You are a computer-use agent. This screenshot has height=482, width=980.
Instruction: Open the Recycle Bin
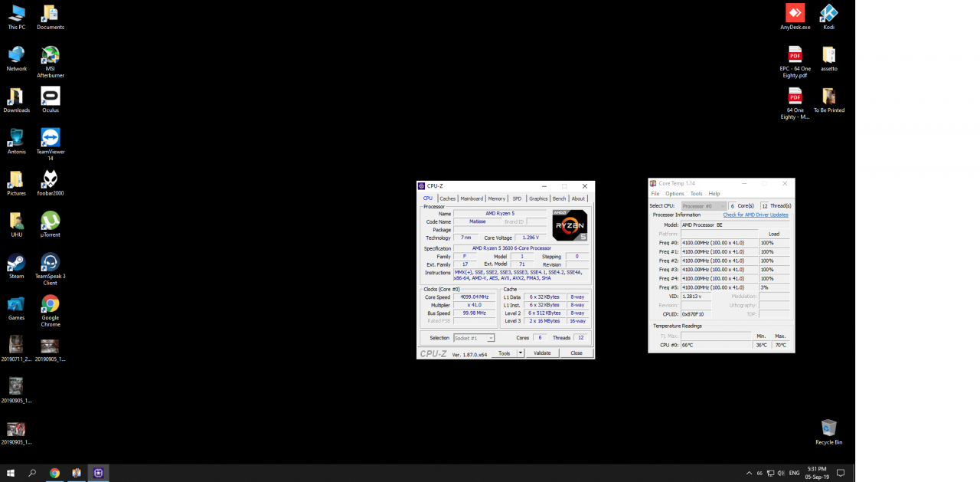tap(828, 431)
